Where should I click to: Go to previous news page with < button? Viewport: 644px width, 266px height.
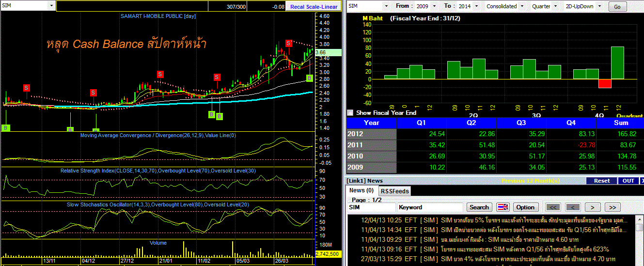click(x=573, y=207)
